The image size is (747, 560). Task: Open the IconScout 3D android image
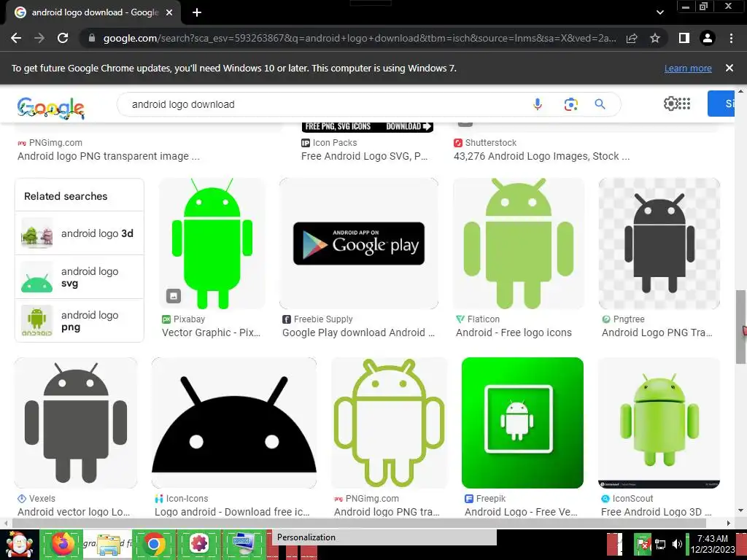(659, 423)
